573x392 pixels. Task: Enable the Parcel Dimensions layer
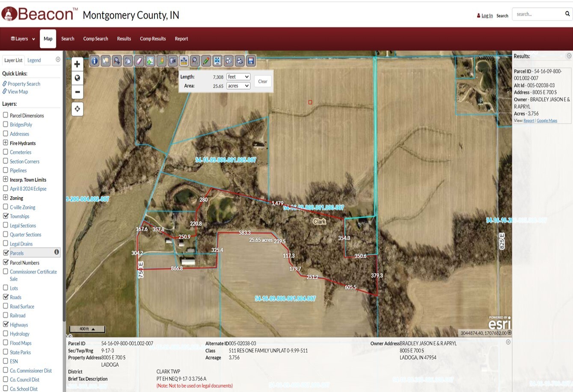pyautogui.click(x=6, y=115)
